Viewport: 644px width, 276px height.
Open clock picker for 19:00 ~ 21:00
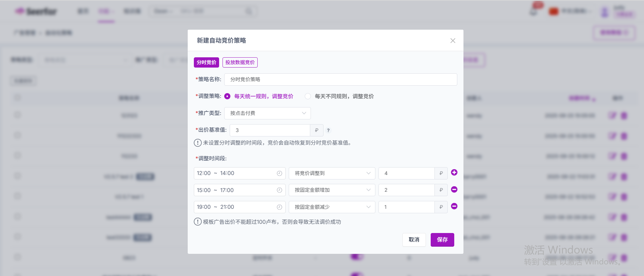tap(279, 207)
